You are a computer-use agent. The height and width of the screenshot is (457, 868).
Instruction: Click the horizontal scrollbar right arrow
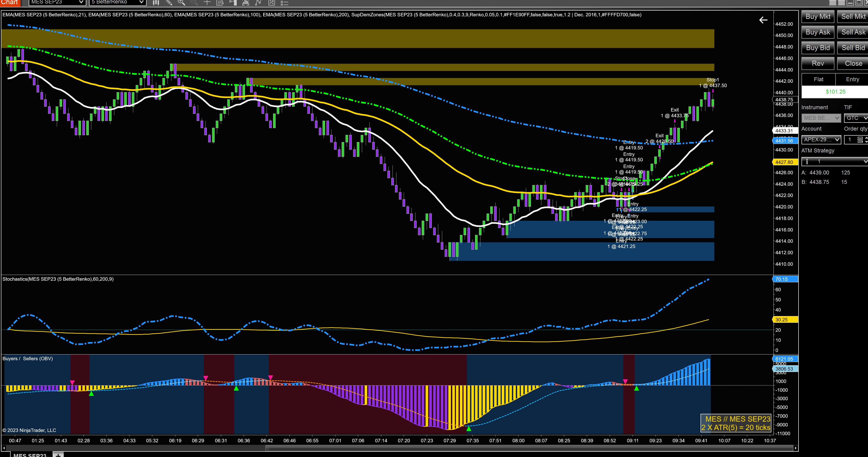(x=796, y=448)
